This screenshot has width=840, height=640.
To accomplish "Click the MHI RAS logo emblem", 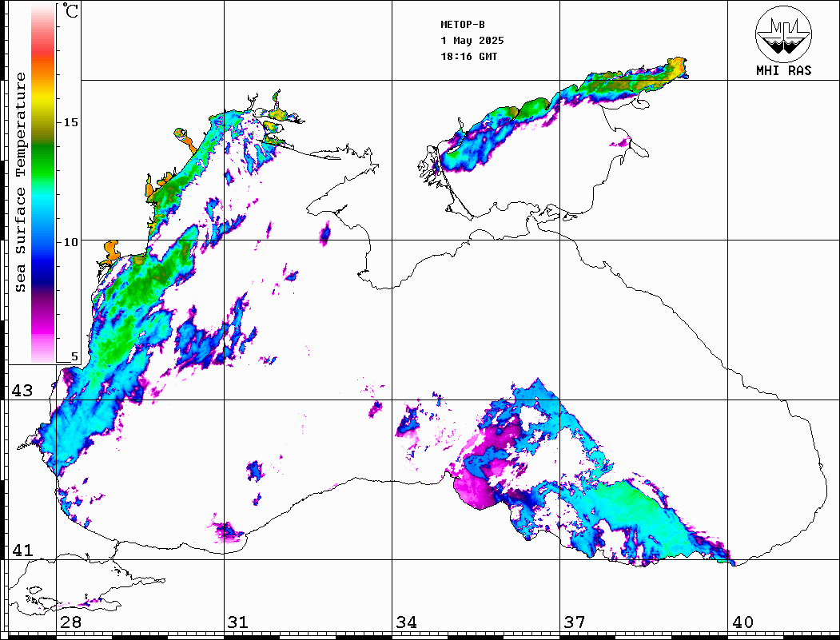I will pos(783,34).
